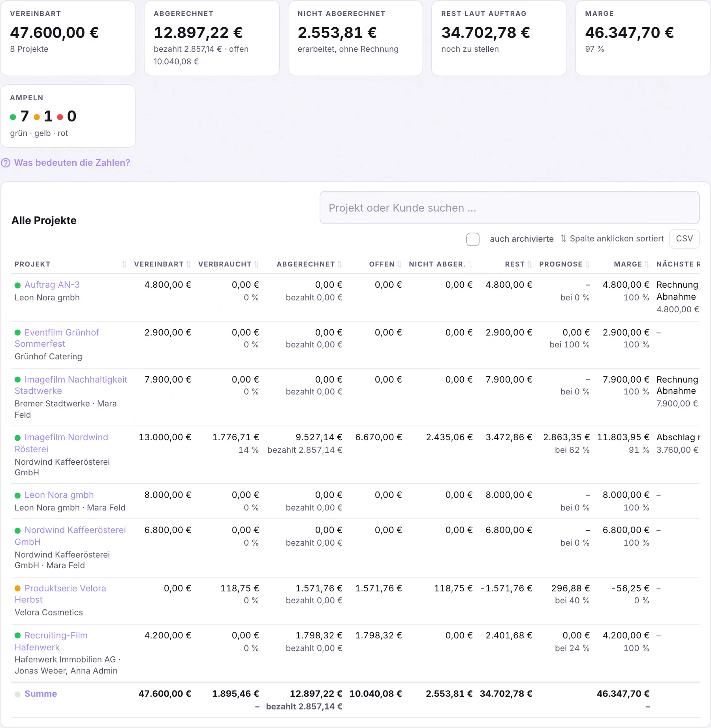Click client text 'Velora Cosmetics'
Screen dimensions: 711x728
point(49,612)
